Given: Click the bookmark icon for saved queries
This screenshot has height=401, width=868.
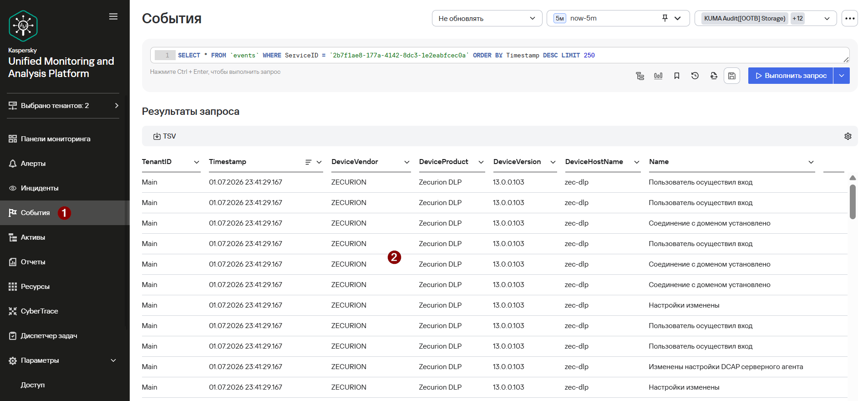Looking at the screenshot, I should (x=677, y=76).
